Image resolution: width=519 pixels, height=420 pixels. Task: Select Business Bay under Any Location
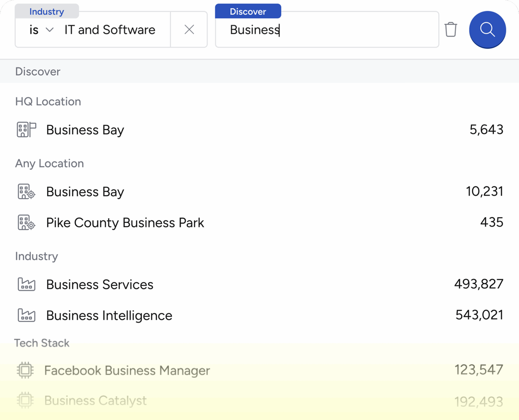tap(85, 192)
